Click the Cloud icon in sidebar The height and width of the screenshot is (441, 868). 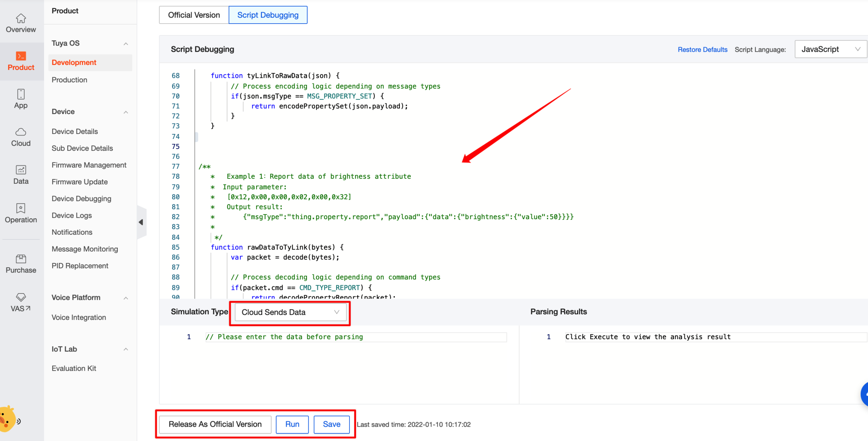point(21,136)
